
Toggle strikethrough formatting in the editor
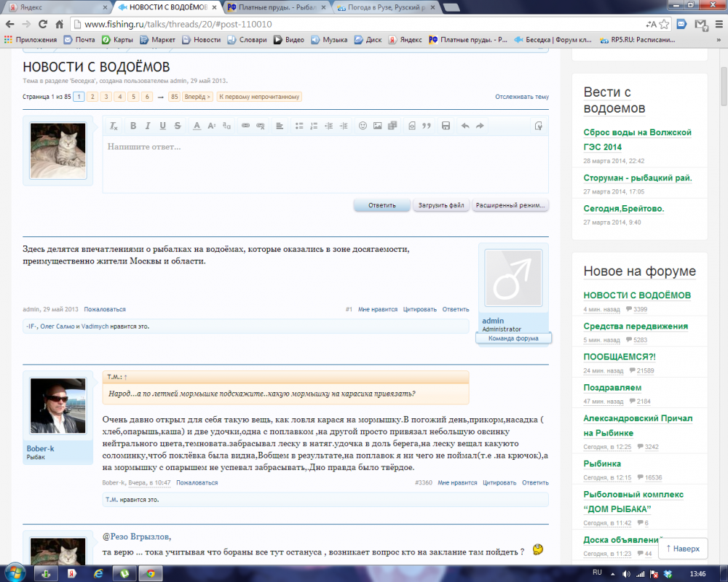click(x=178, y=126)
